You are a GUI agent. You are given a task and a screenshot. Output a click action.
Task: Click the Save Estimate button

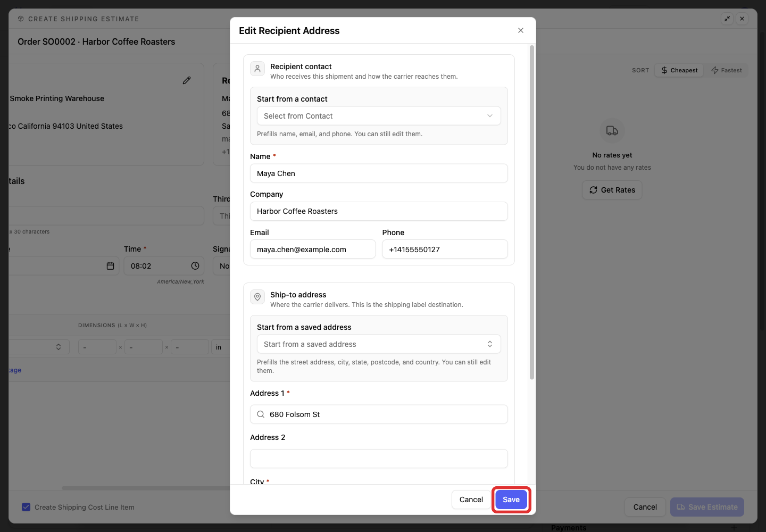[x=707, y=507]
